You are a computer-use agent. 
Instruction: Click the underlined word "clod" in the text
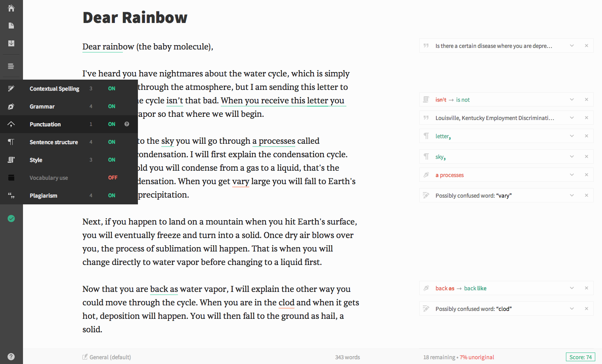[286, 303]
